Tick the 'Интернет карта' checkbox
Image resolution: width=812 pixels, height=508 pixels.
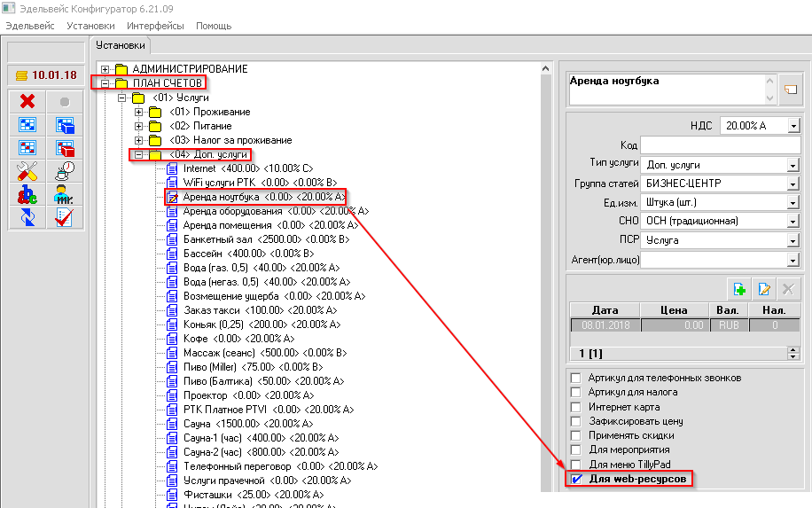[x=576, y=407]
